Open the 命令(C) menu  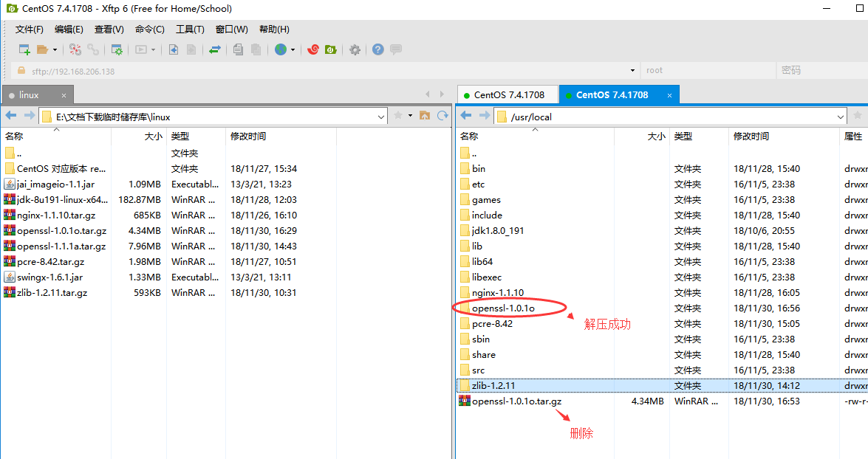tap(149, 30)
